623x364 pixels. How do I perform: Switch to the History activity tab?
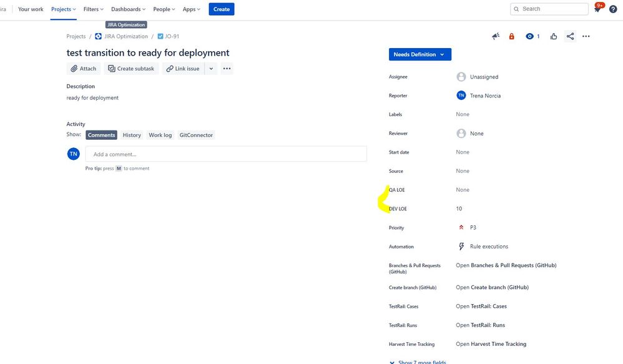(132, 135)
